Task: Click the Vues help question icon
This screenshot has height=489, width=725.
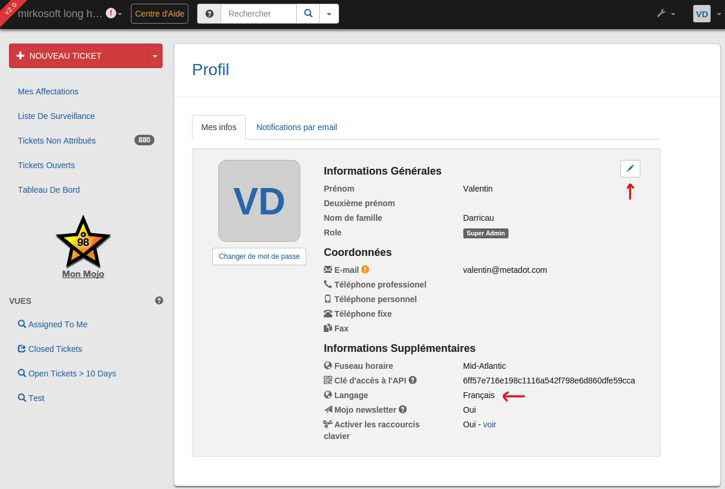Action: coord(159,300)
